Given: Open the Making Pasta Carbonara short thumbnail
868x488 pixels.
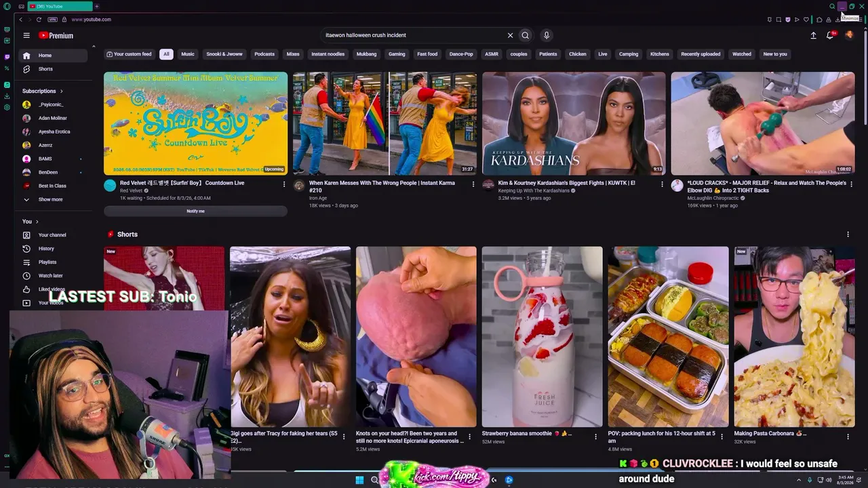Looking at the screenshot, I should [794, 337].
